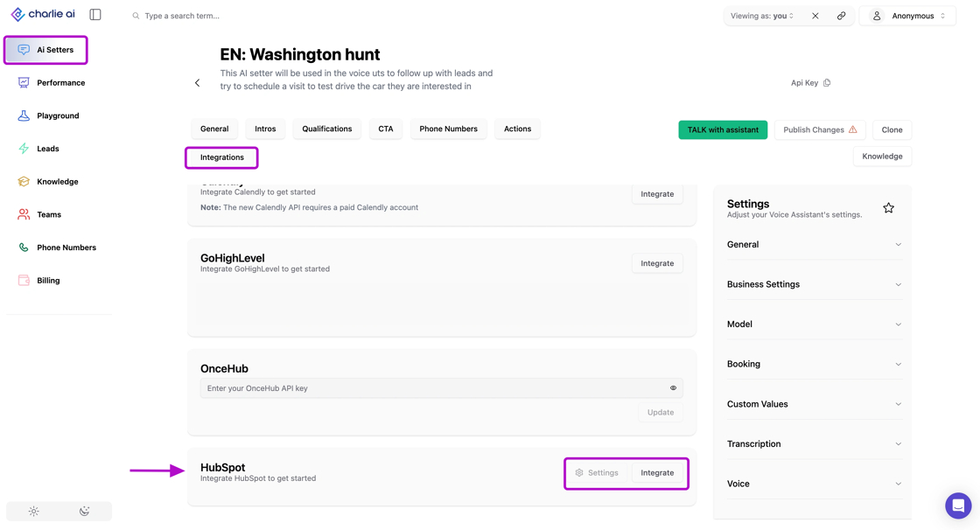Expand Transcription settings section
The height and width of the screenshot is (530, 980).
(x=815, y=443)
